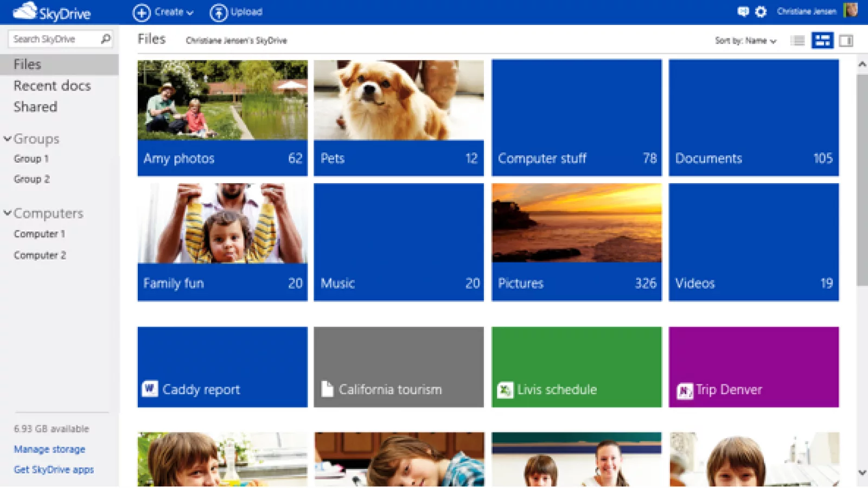Screen dimensions: 868x488
Task: Open the Sort by Name dropdown
Action: tap(745, 41)
